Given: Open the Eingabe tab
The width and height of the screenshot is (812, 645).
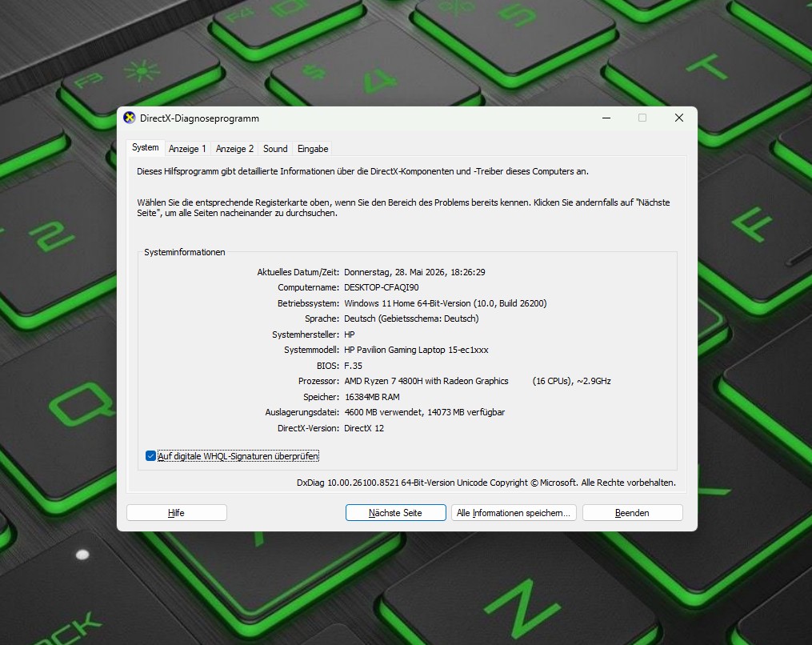Looking at the screenshot, I should (x=313, y=149).
